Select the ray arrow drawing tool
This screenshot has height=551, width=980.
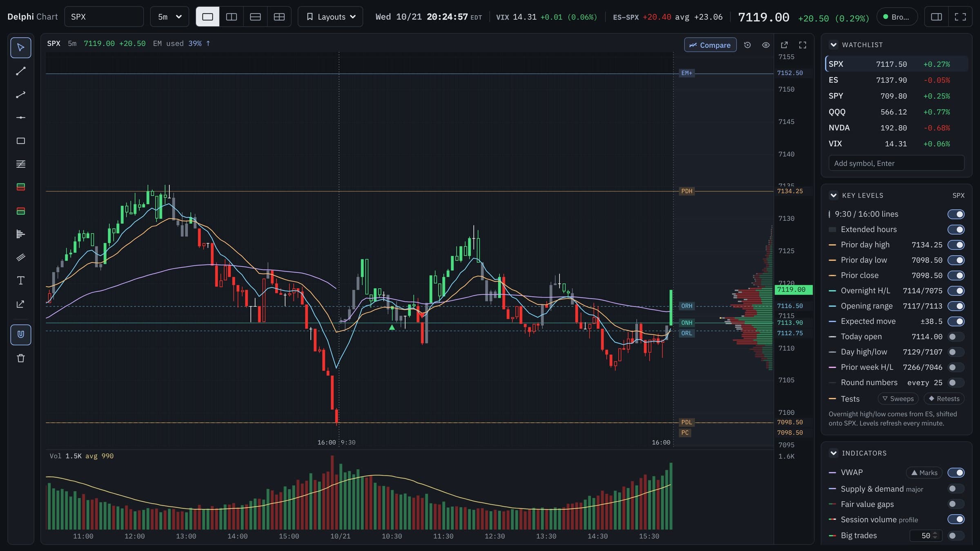20,95
